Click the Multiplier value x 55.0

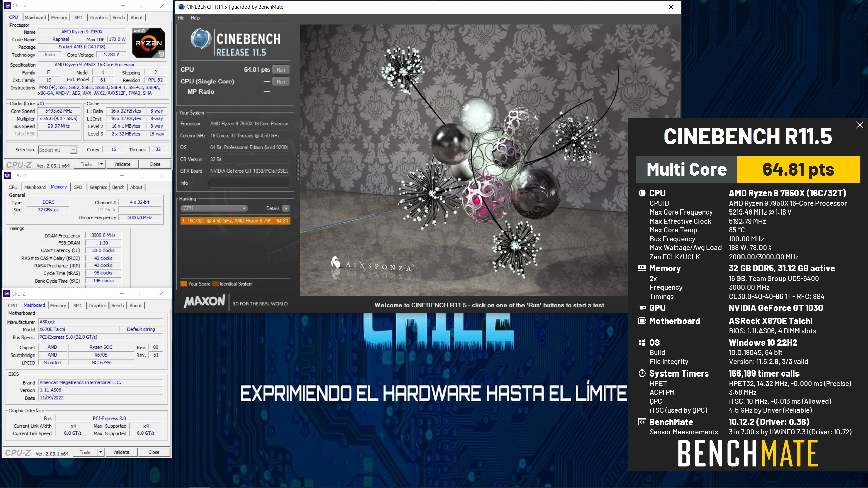coord(59,119)
